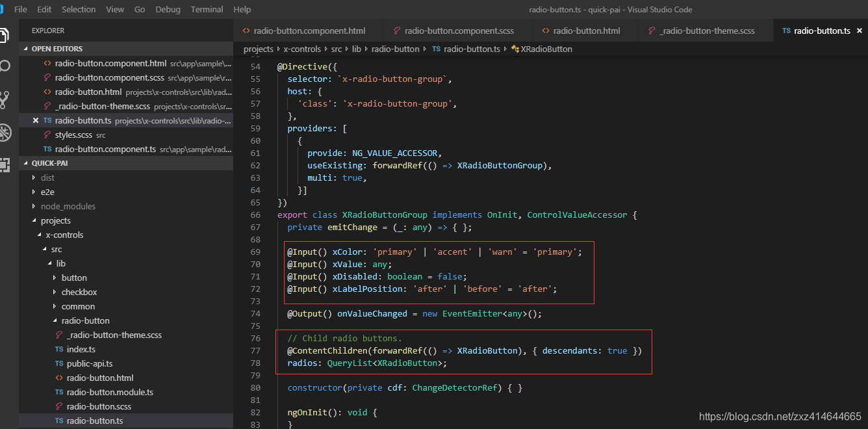Click the HTML icon beside radio-button.html in tree
The height and width of the screenshot is (429, 868).
tap(59, 378)
